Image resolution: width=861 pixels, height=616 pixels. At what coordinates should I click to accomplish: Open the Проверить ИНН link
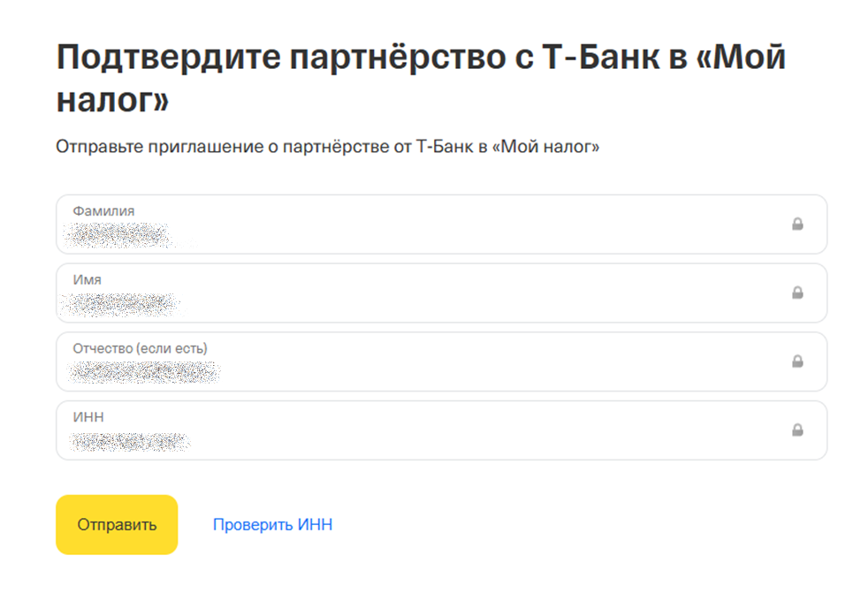272,525
